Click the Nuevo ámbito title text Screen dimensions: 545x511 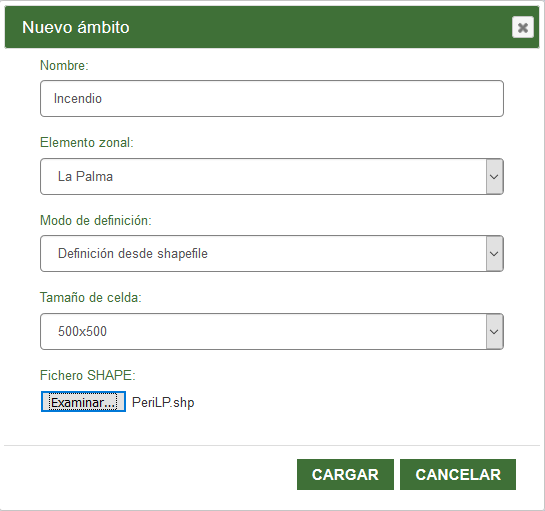click(x=76, y=27)
